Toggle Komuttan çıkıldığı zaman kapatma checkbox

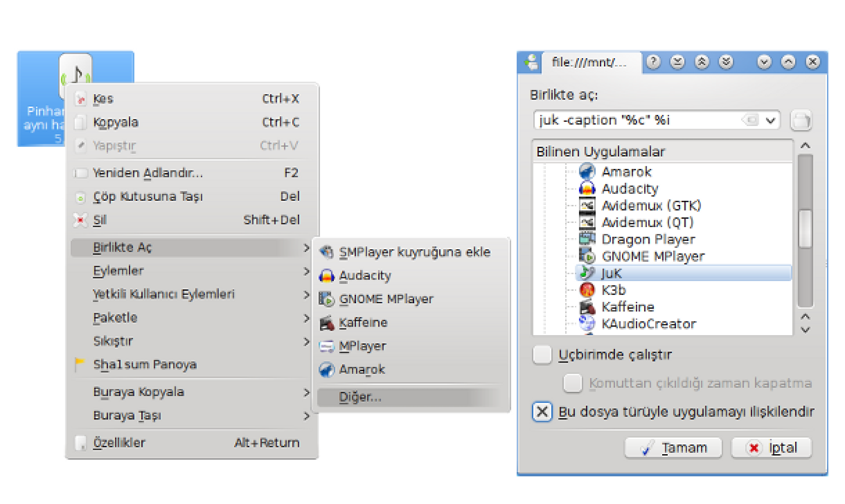point(573,383)
